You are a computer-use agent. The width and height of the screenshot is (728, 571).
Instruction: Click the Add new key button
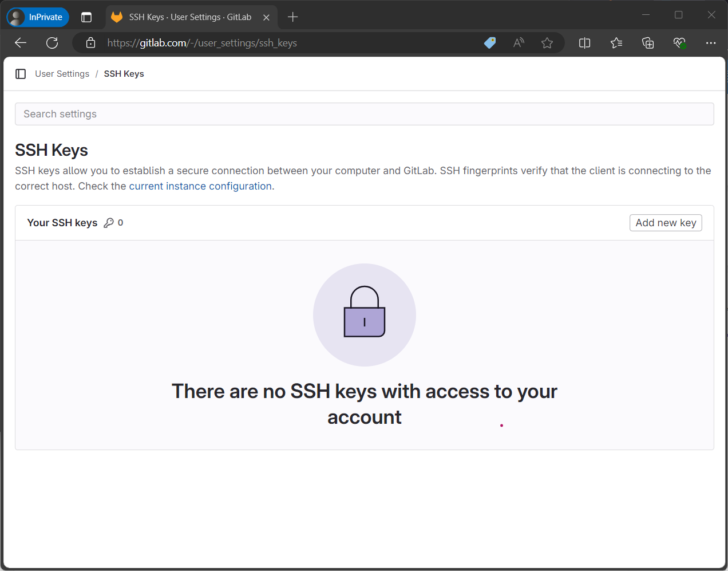tap(666, 223)
